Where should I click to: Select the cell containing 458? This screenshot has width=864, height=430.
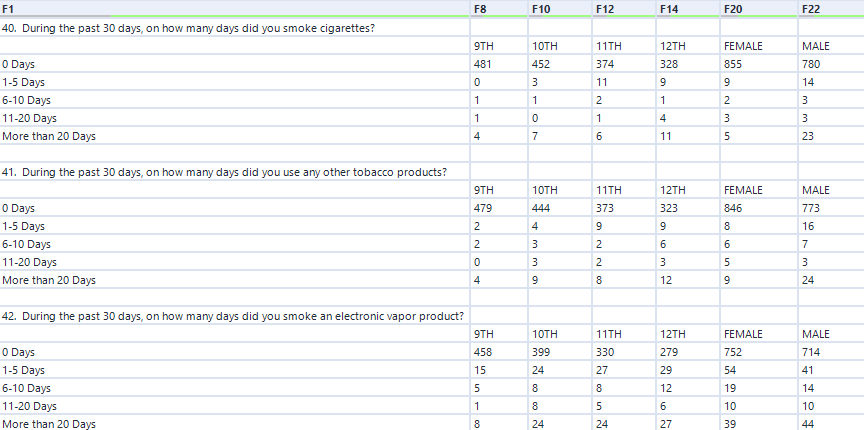[482, 352]
